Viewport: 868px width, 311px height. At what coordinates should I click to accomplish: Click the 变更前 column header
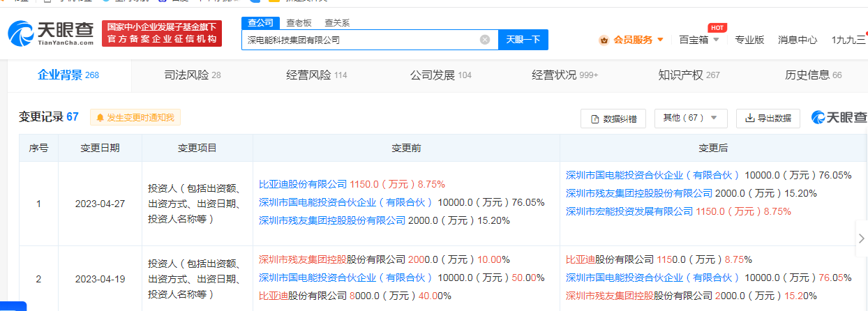tap(406, 148)
